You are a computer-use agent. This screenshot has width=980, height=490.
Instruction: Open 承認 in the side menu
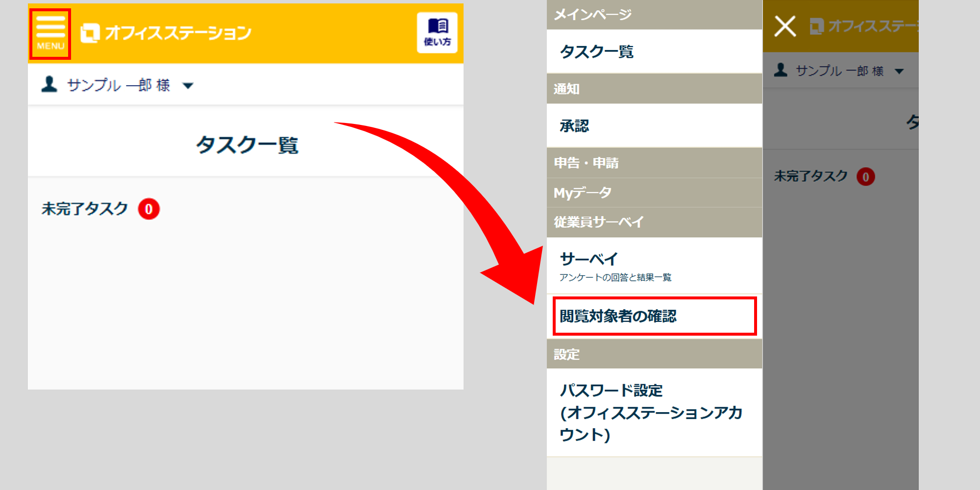click(x=654, y=126)
